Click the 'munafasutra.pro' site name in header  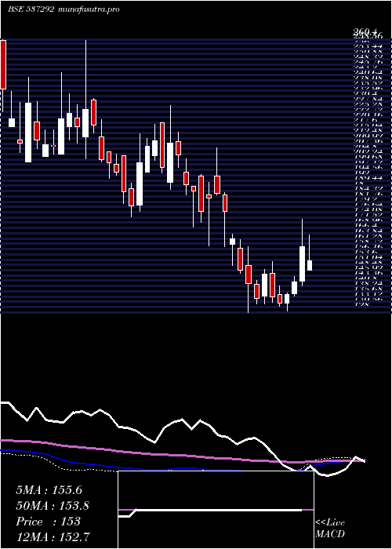click(89, 9)
